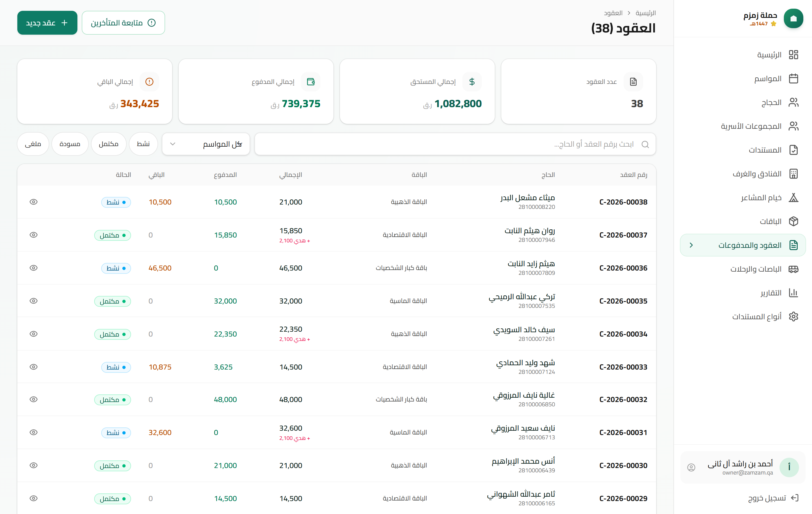Focus the contract number search field
The height and width of the screenshot is (514, 812).
point(455,144)
